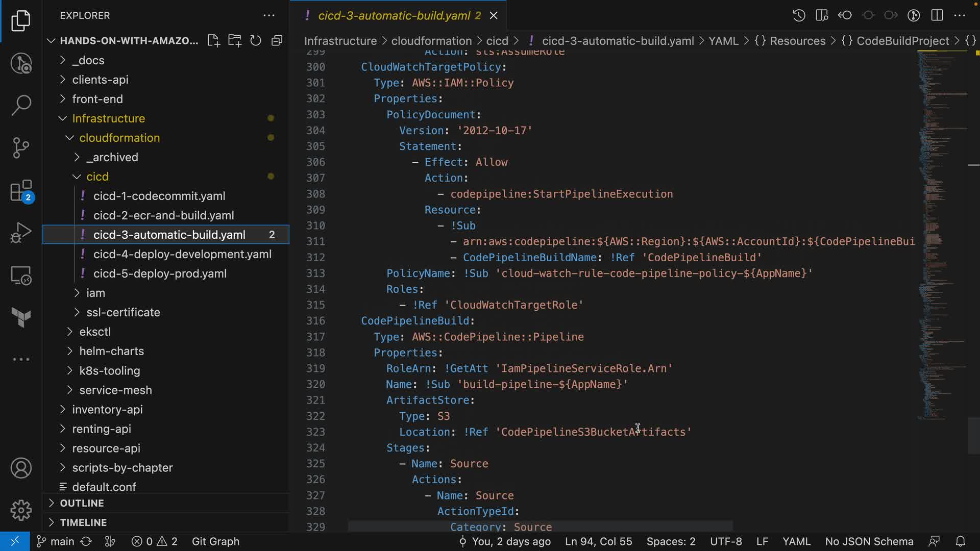Expand the OUTLINE section

82,503
